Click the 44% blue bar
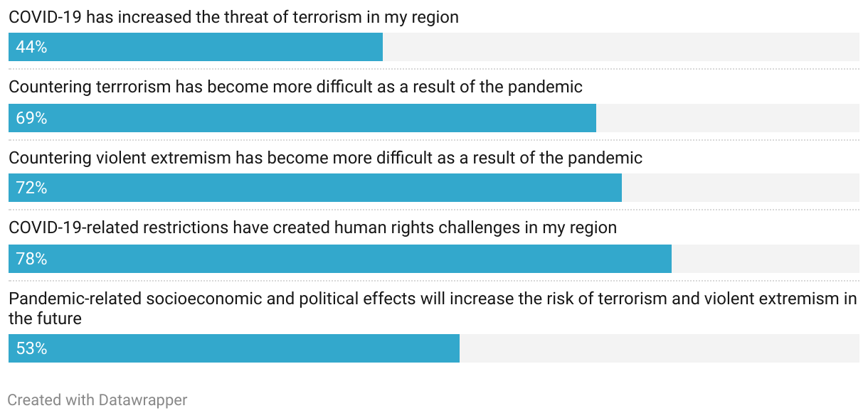Image resolution: width=868 pixels, height=418 pixels. click(196, 47)
